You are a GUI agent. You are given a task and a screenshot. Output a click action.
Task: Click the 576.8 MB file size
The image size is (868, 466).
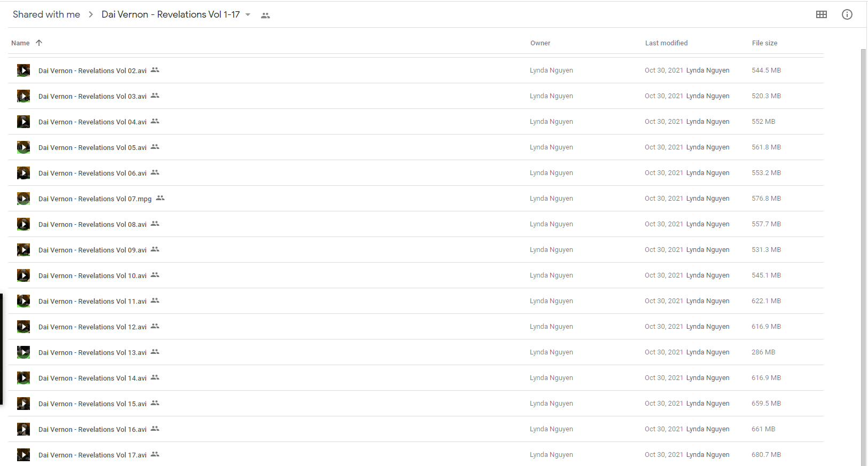pyautogui.click(x=766, y=199)
